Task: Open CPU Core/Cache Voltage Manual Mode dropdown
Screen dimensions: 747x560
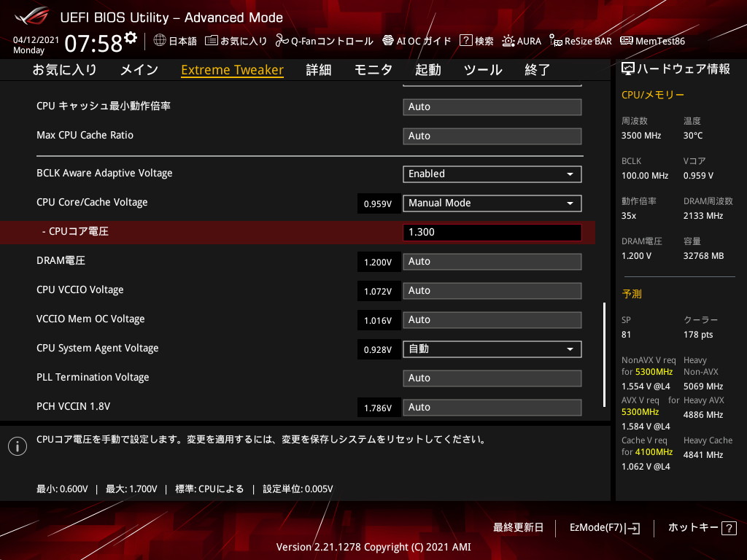Action: pyautogui.click(x=492, y=203)
